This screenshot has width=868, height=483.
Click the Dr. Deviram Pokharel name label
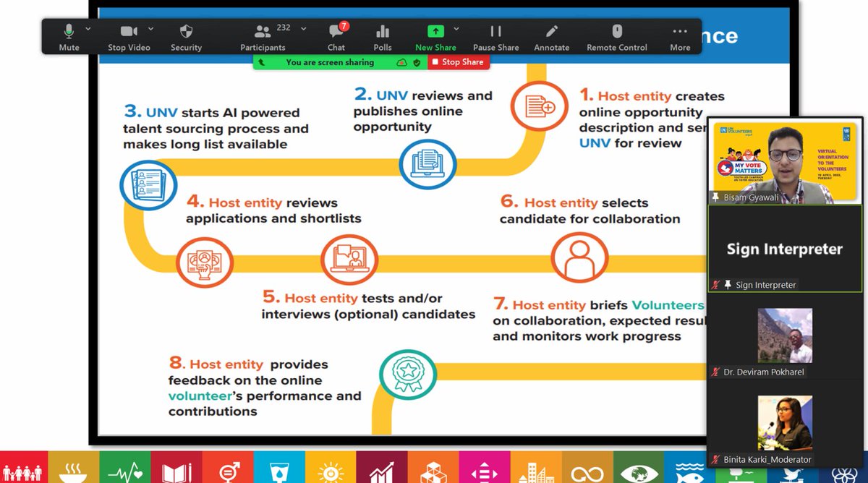pos(764,372)
